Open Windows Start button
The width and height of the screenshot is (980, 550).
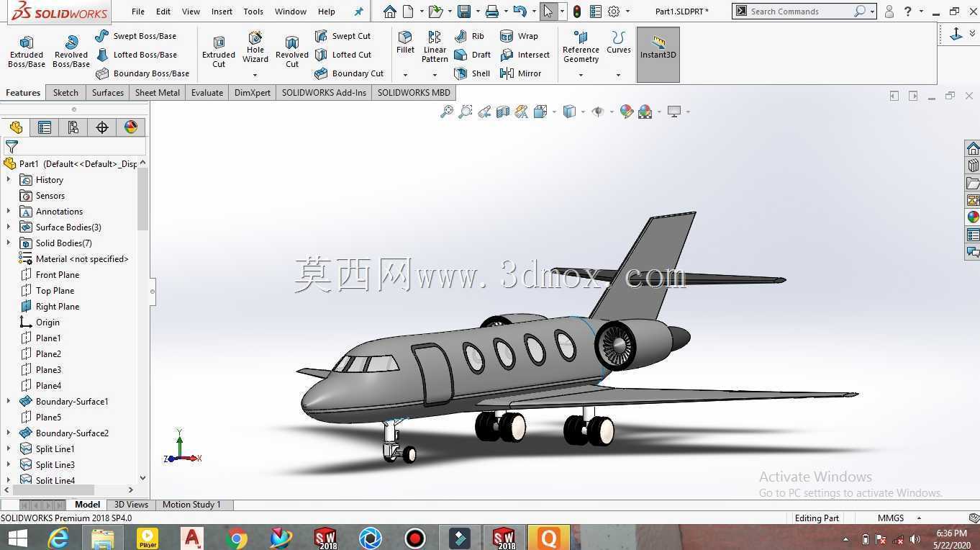(x=17, y=538)
